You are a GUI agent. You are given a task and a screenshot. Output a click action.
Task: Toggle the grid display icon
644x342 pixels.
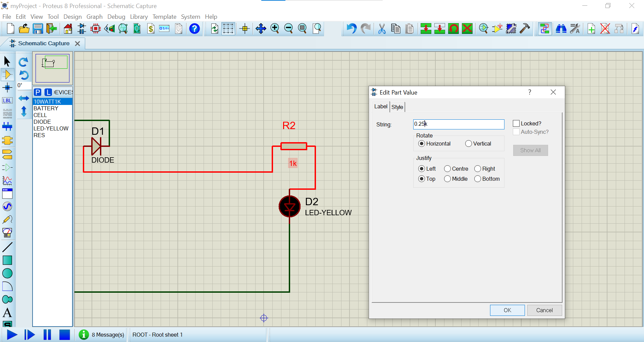[228, 29]
